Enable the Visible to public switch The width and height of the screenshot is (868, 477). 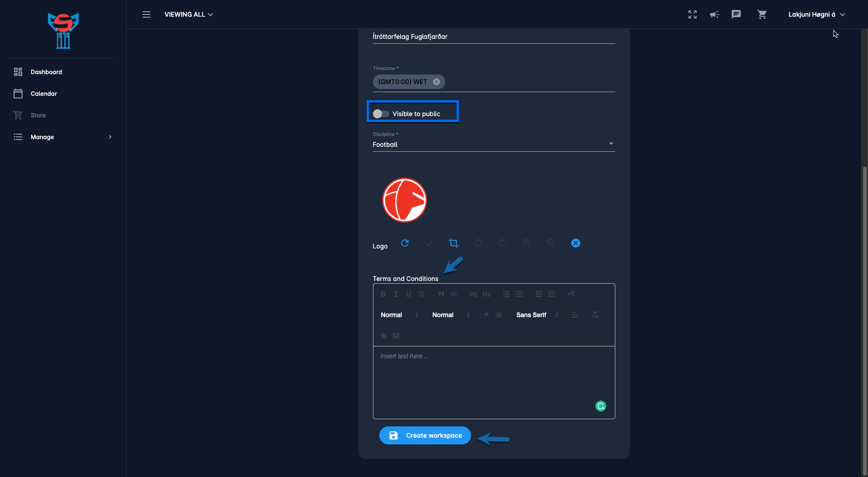coord(381,114)
